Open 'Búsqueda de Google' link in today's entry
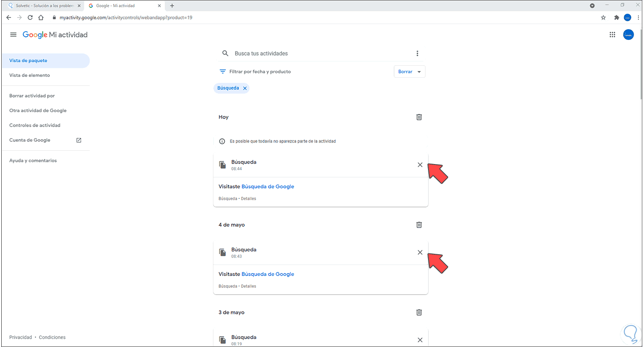The image size is (644, 347). pyautogui.click(x=267, y=186)
